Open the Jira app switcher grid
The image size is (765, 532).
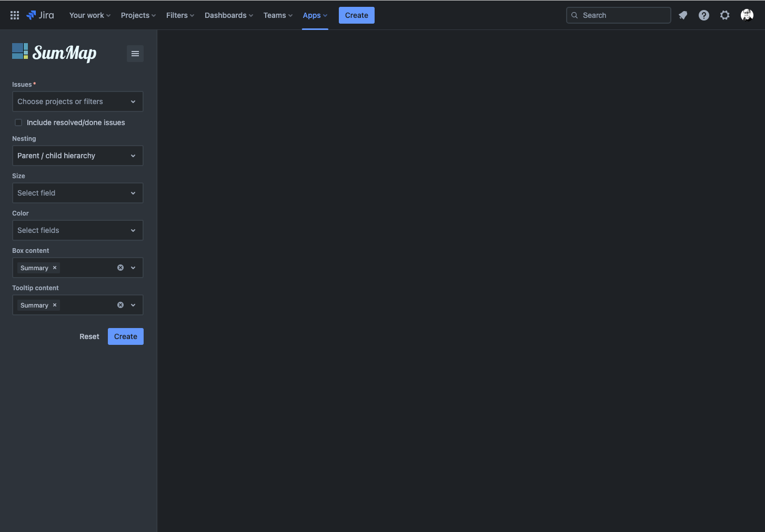click(15, 15)
